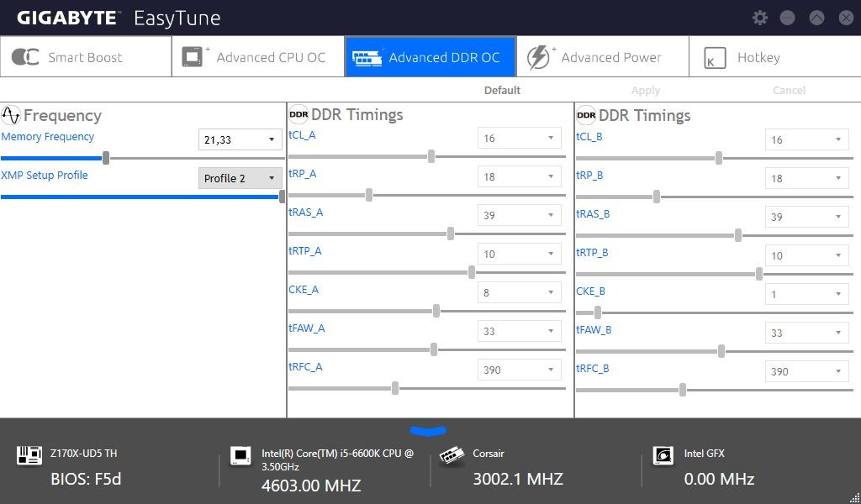Screen dimensions: 861x504
Task: Open the tRP_B value dropdown
Action: [806, 178]
